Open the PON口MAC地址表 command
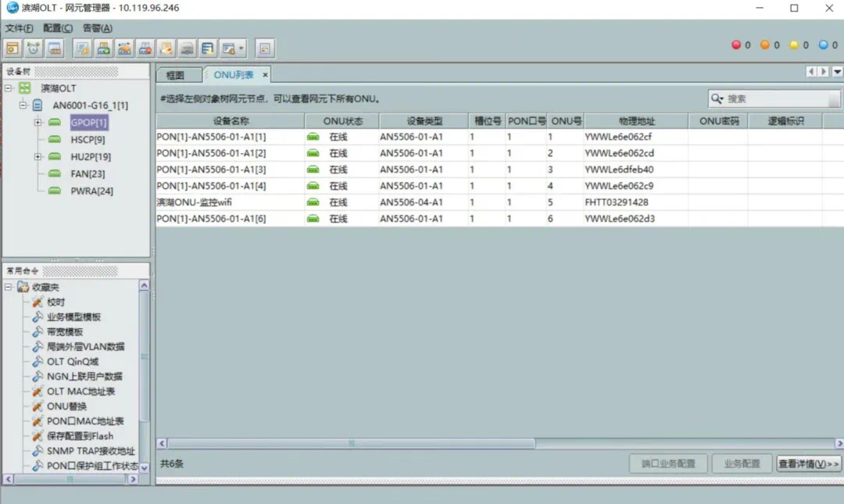Viewport: 844px width, 504px height. tap(85, 421)
